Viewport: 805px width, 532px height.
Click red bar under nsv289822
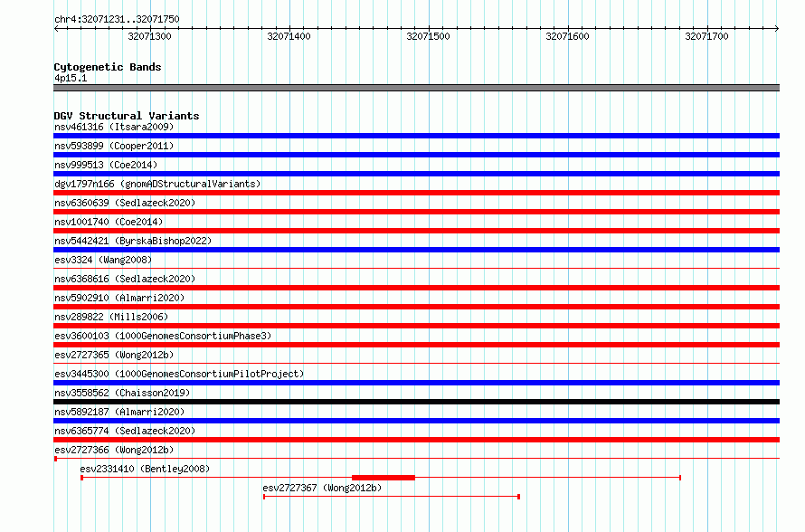(416, 326)
